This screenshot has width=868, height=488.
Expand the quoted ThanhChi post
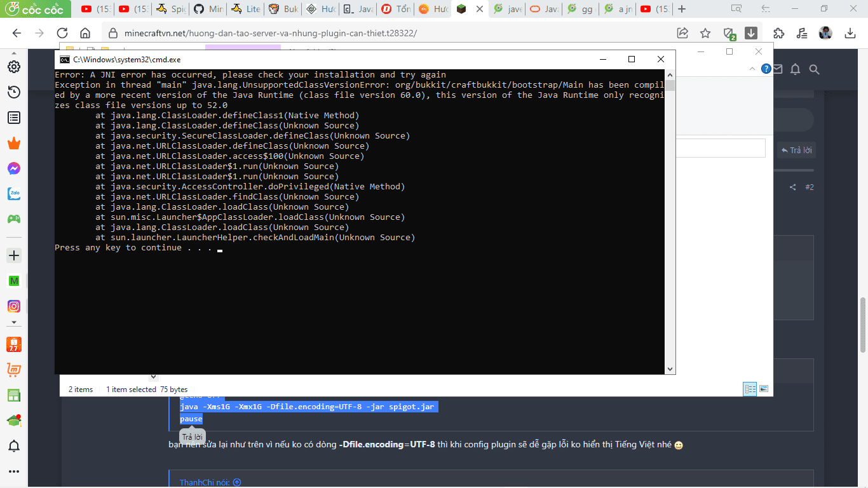pos(237,482)
